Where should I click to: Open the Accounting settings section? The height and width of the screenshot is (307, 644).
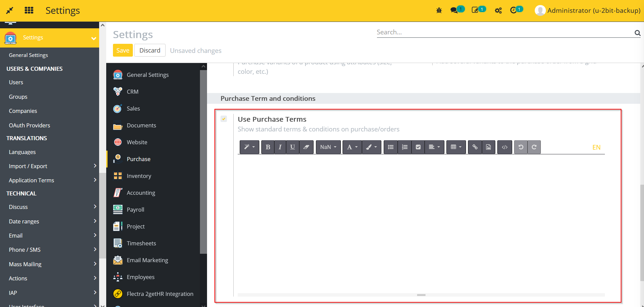(x=141, y=192)
